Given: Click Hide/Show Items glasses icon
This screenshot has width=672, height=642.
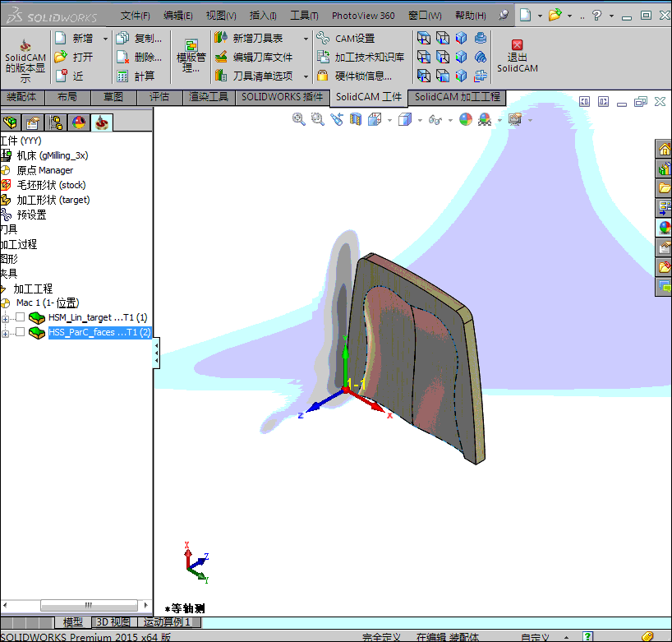Looking at the screenshot, I should point(435,120).
